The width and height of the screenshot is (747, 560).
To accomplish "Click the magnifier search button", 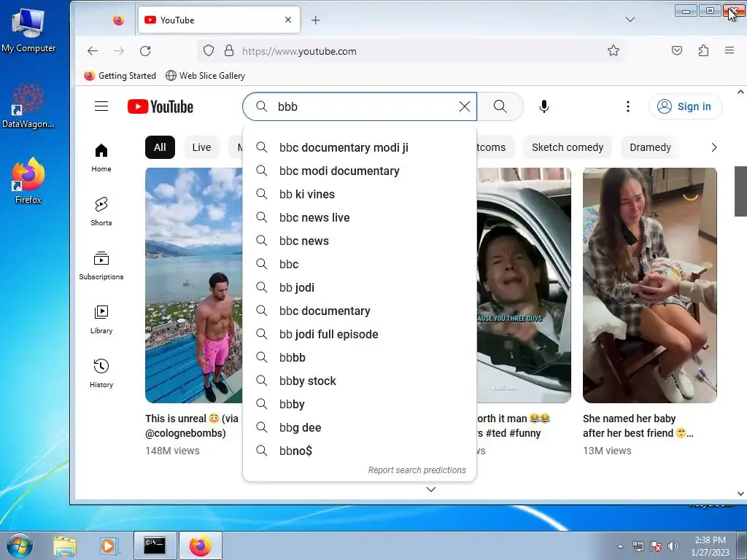I will pyautogui.click(x=500, y=106).
